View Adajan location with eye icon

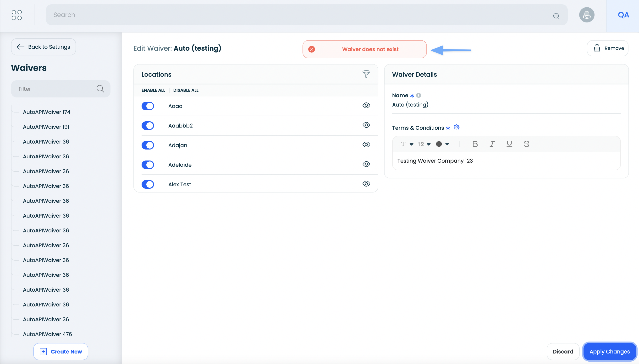point(366,145)
